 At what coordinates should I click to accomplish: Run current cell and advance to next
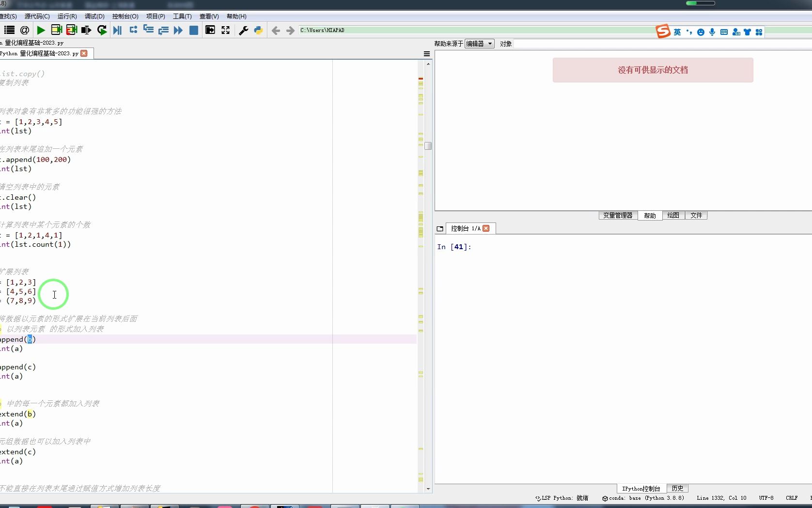71,30
